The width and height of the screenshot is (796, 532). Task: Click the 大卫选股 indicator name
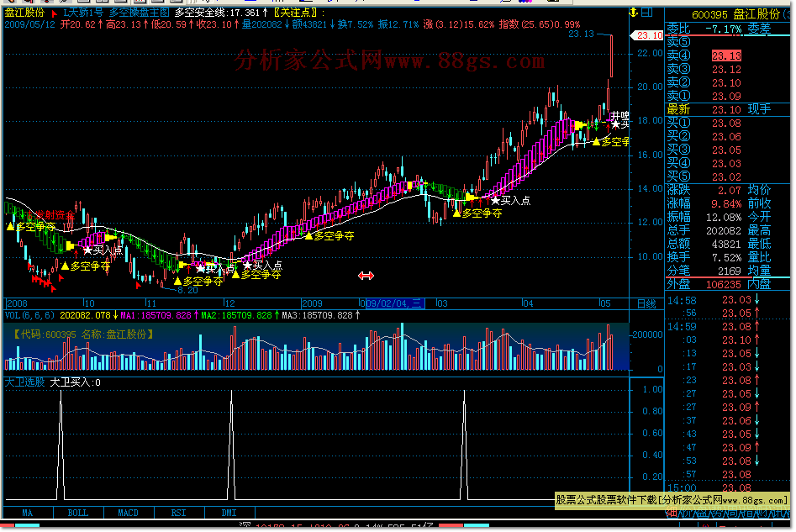tap(25, 382)
